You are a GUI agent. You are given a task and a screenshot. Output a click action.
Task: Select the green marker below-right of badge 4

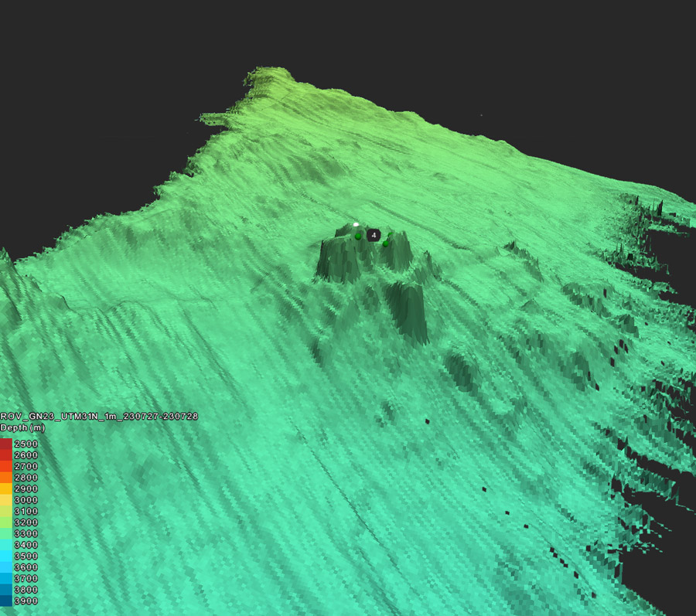coord(385,243)
